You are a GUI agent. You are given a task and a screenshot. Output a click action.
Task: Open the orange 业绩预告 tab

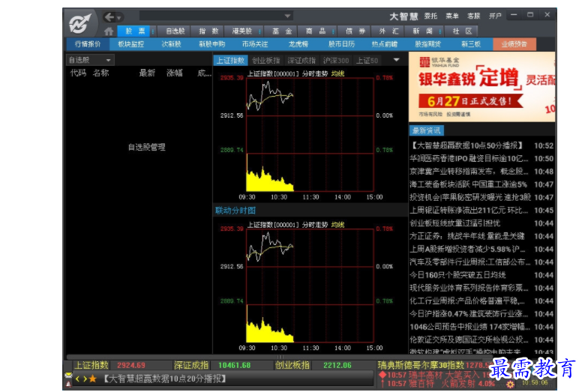tap(514, 44)
